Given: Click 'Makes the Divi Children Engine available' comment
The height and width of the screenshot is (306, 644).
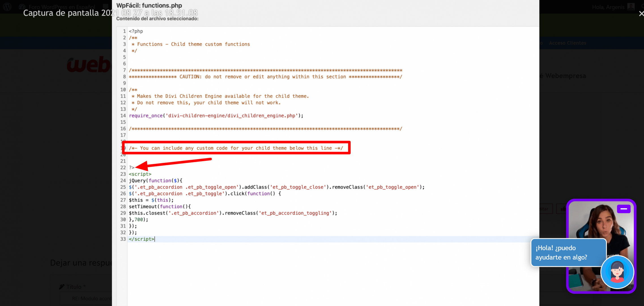Looking at the screenshot, I should (x=220, y=96).
